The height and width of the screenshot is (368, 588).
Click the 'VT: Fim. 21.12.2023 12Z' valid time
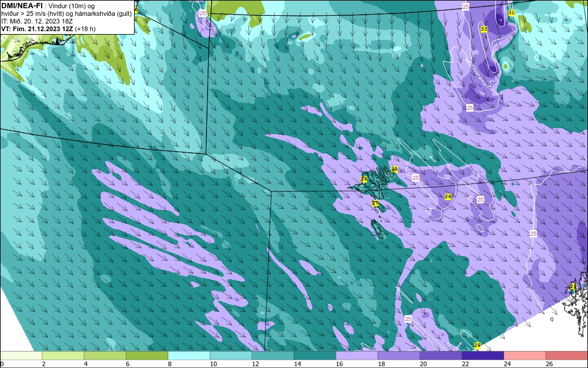point(37,29)
